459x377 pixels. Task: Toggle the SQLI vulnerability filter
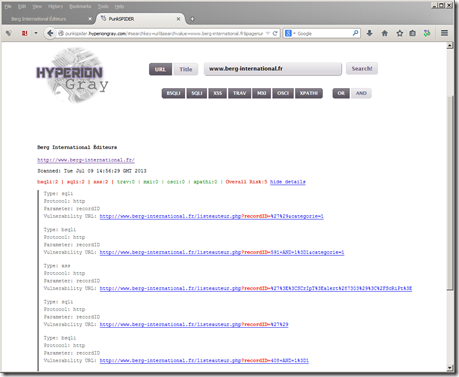197,93
